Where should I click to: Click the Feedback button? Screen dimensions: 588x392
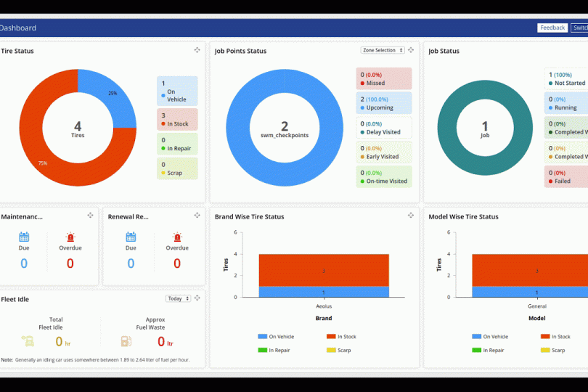552,28
